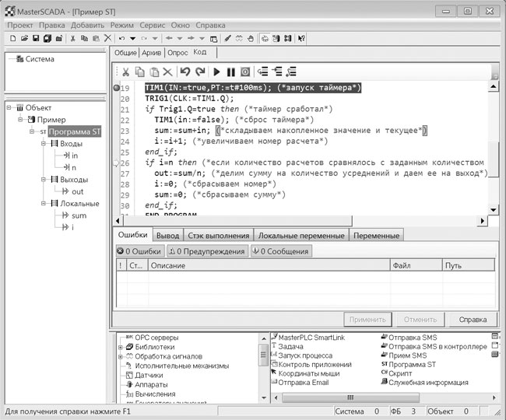Select Программа ST in the tree
The image size is (506, 420).
point(75,131)
